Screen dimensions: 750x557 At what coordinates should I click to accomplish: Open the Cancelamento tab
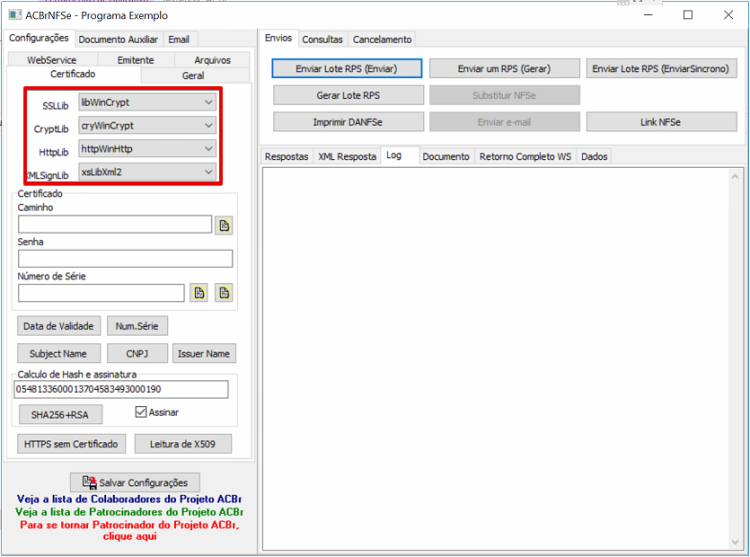click(x=382, y=39)
